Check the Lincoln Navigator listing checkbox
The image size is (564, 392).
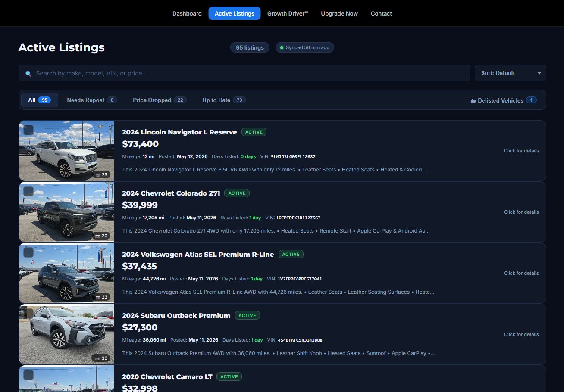tap(28, 130)
